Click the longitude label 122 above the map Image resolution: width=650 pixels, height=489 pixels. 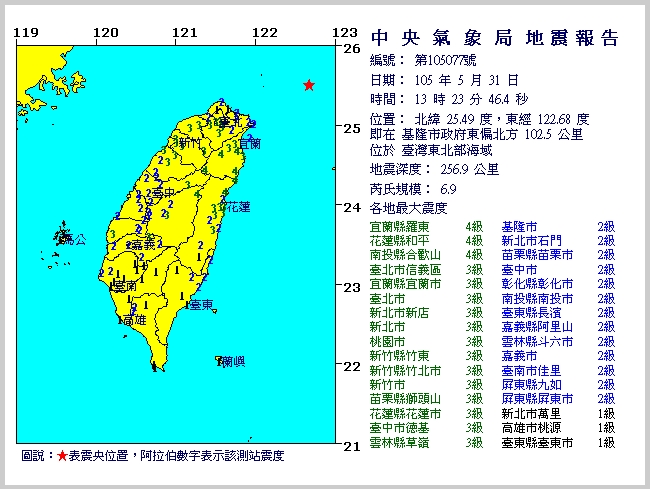pos(265,32)
